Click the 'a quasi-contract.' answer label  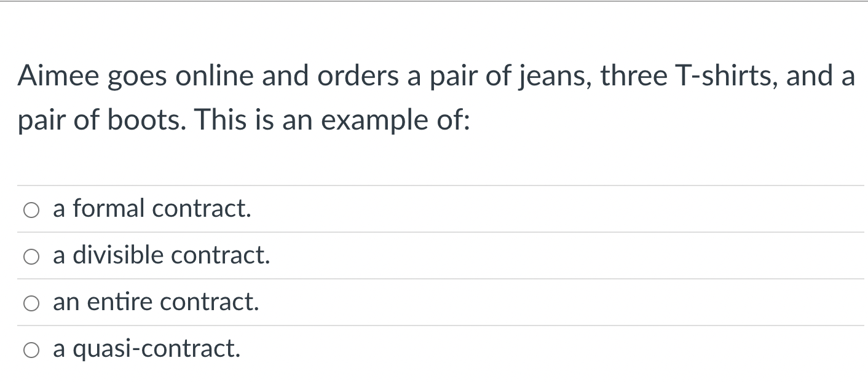coord(146,349)
